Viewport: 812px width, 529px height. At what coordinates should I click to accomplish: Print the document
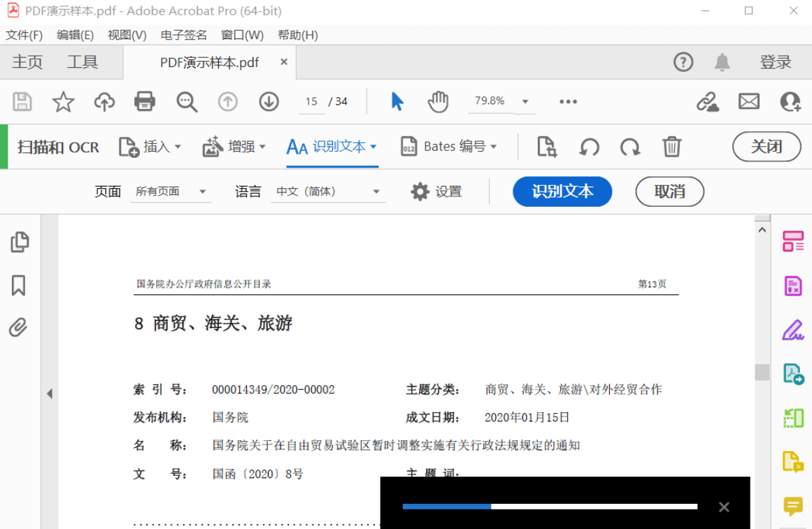click(x=144, y=101)
